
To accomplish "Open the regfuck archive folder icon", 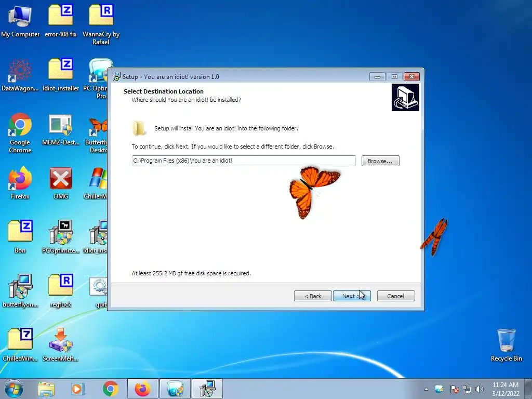I will 61,291.
